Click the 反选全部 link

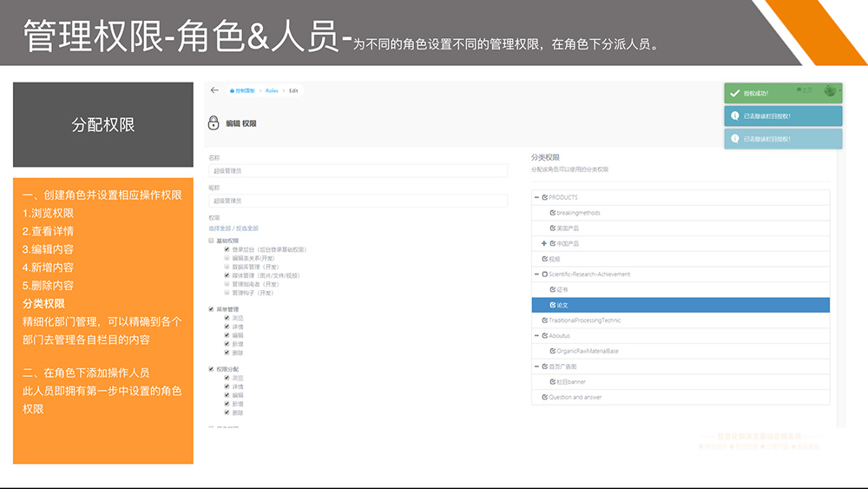tap(247, 228)
